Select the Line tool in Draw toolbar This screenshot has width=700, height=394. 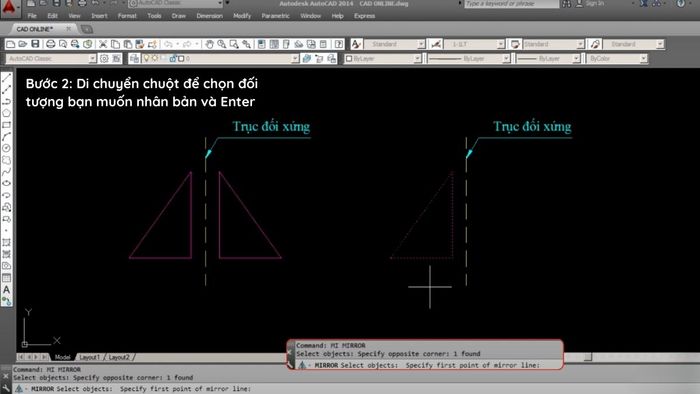coord(6,79)
